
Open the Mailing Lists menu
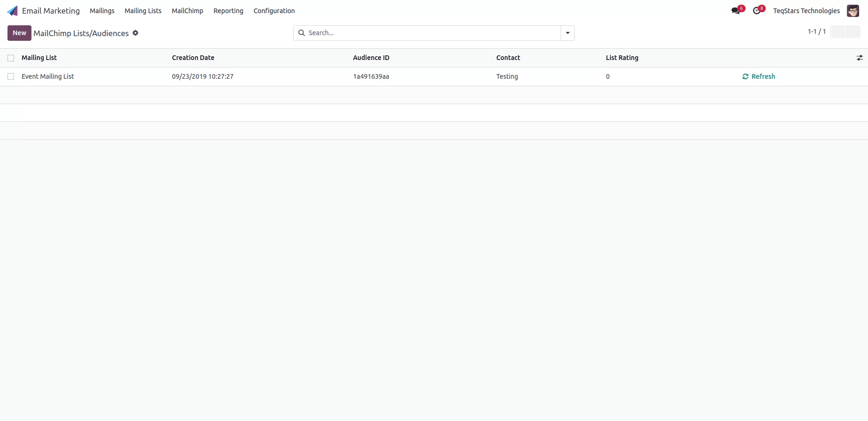pos(143,11)
